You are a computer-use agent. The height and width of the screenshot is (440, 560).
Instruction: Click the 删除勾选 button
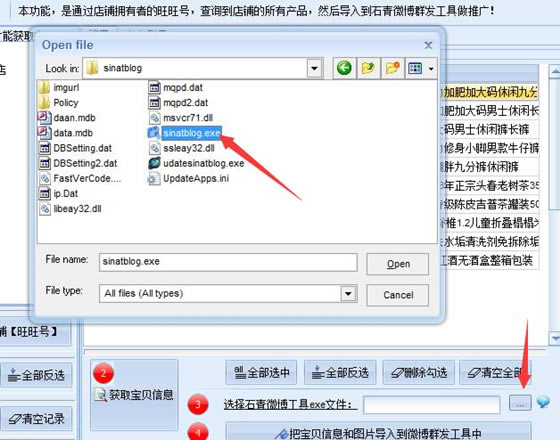pyautogui.click(x=419, y=372)
